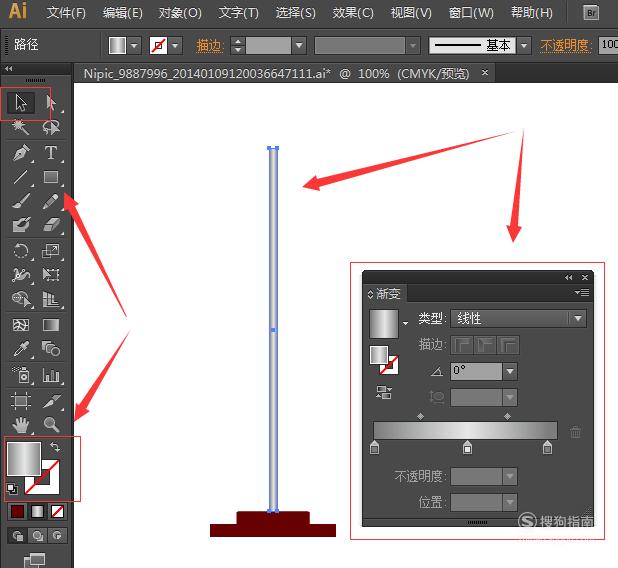The width and height of the screenshot is (618, 568).
Task: Select the Symbol Sprayer tool
Action: click(20, 374)
